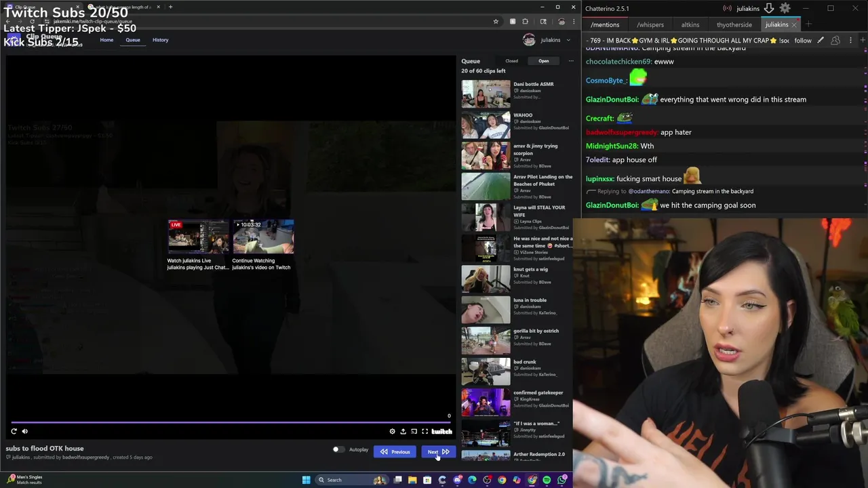Open the Windows Start menu
Viewport: 868px width, 488px height.
[306, 480]
